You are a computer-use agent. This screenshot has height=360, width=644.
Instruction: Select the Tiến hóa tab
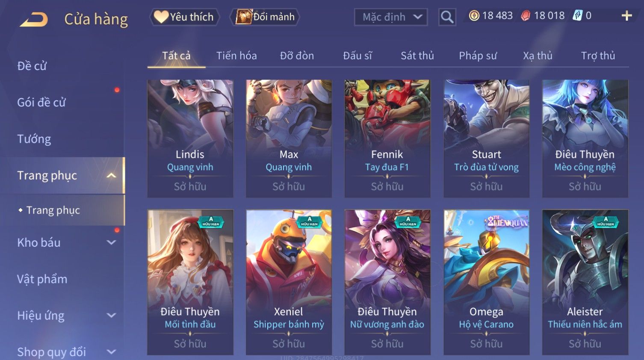pyautogui.click(x=236, y=56)
